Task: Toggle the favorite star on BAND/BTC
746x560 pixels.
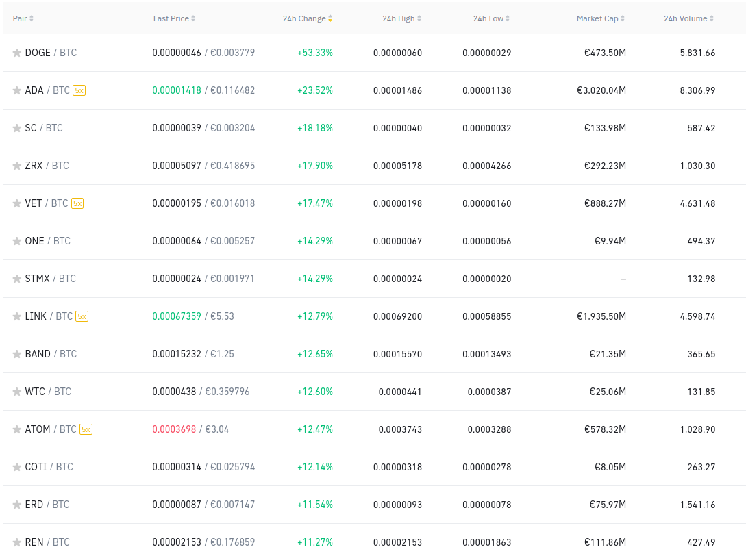Action: [x=16, y=354]
